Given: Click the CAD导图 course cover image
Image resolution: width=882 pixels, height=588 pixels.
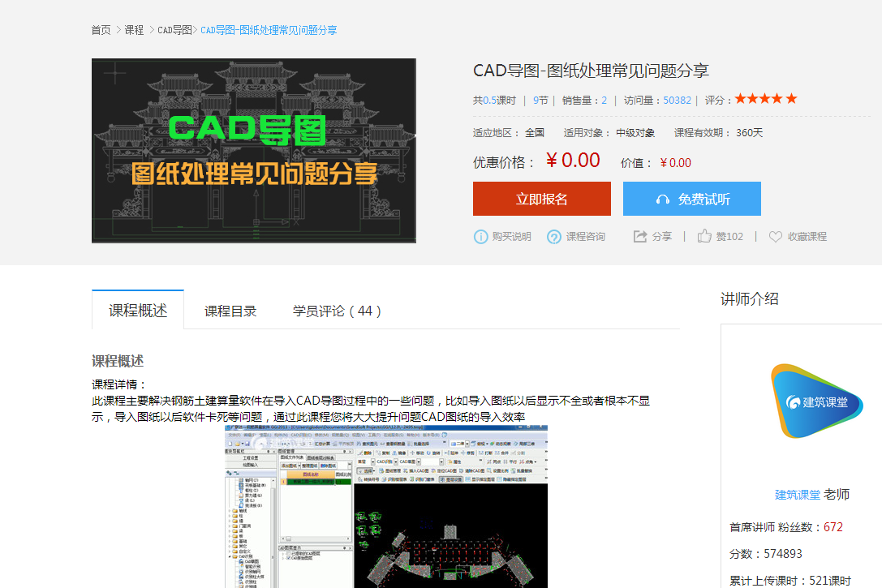Looking at the screenshot, I should click(x=254, y=151).
